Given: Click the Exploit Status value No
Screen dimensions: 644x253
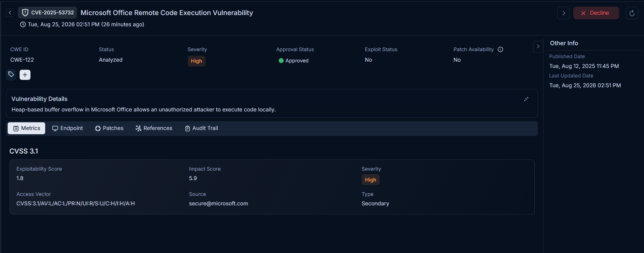Looking at the screenshot, I should point(368,60).
